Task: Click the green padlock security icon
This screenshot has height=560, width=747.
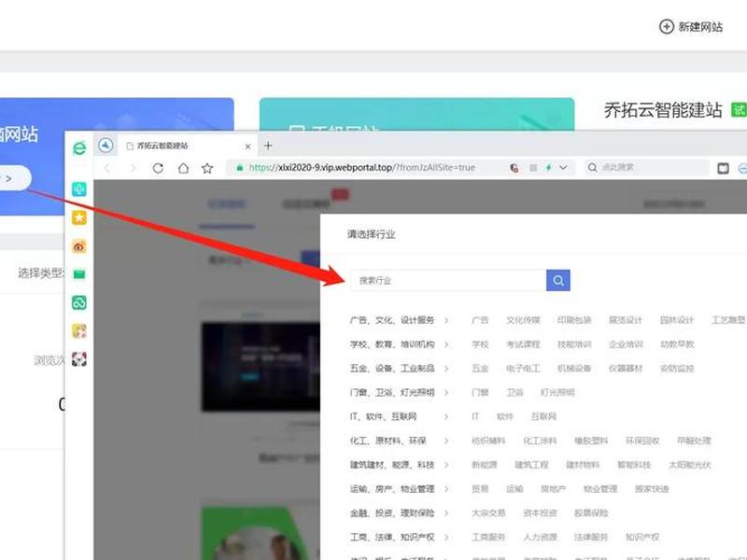Action: coord(240,168)
